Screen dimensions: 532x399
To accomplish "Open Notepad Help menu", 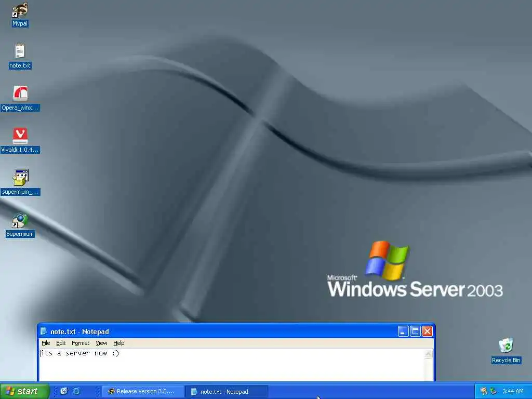I will click(119, 343).
